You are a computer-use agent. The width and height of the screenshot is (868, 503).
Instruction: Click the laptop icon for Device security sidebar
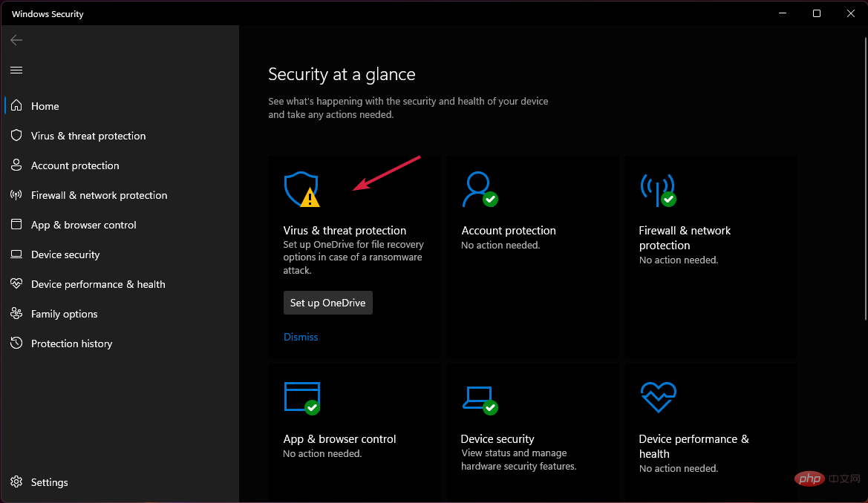16,254
